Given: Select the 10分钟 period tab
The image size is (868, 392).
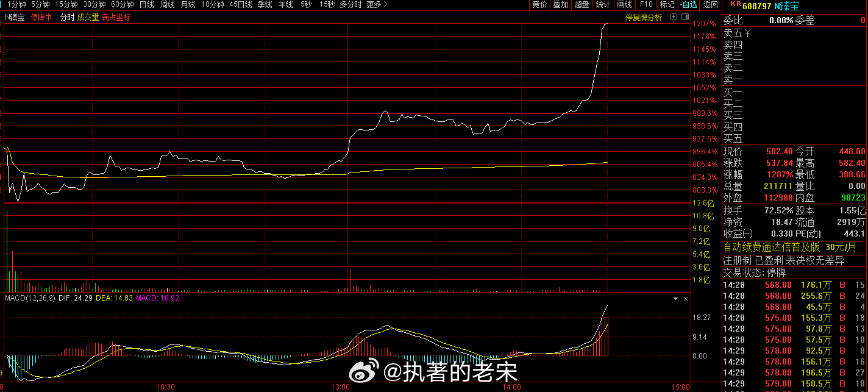Looking at the screenshot, I should click(212, 4).
